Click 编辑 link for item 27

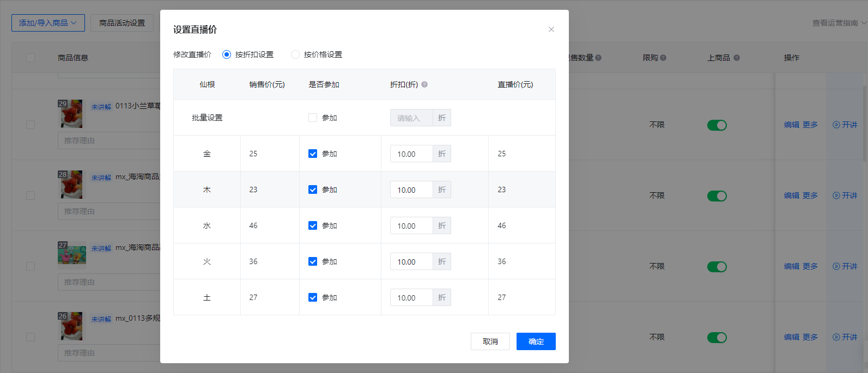[792, 266]
